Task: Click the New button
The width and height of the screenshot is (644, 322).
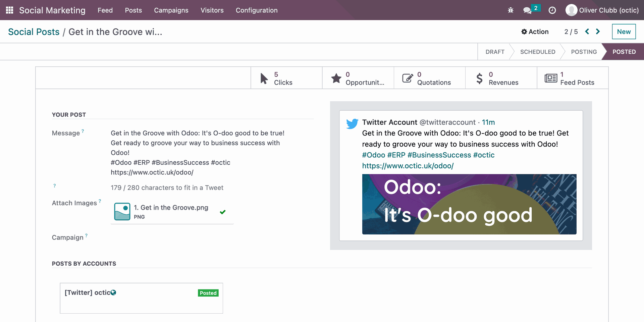Action: (624, 32)
